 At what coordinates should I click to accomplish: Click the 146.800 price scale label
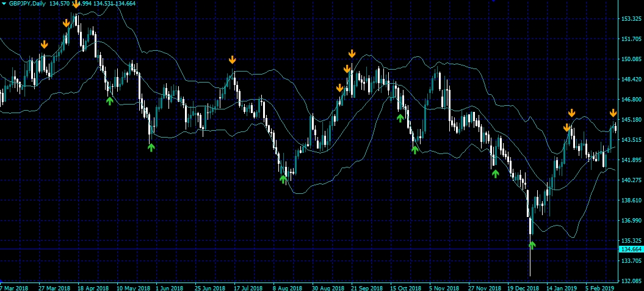pyautogui.click(x=631, y=100)
